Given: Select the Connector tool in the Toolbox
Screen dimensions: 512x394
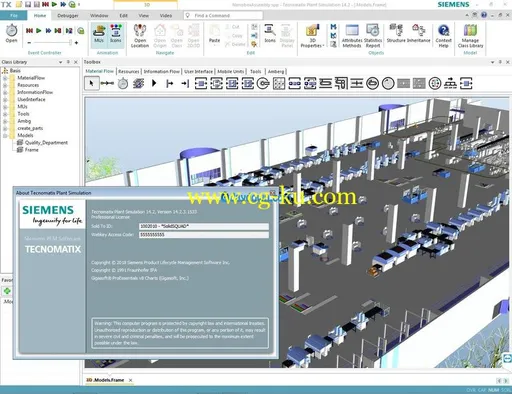Looking at the screenshot, I should [x=107, y=83].
